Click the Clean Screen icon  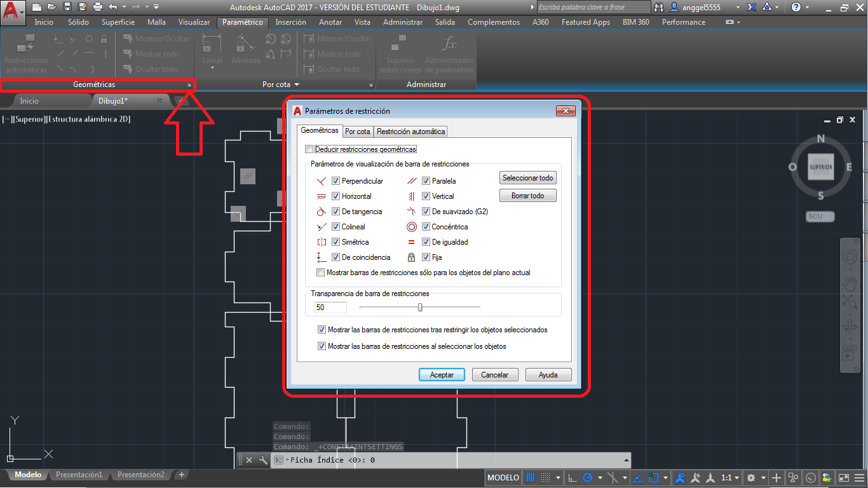[x=844, y=477]
